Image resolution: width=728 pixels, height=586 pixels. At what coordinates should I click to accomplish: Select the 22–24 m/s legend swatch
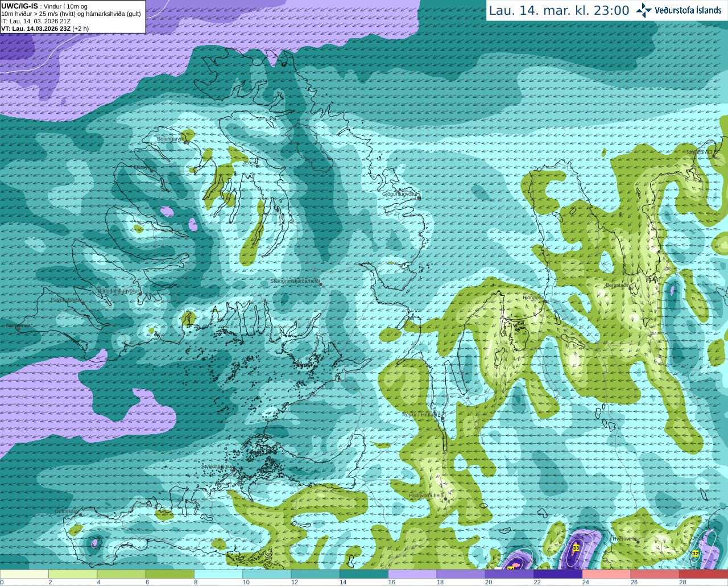[x=558, y=574]
